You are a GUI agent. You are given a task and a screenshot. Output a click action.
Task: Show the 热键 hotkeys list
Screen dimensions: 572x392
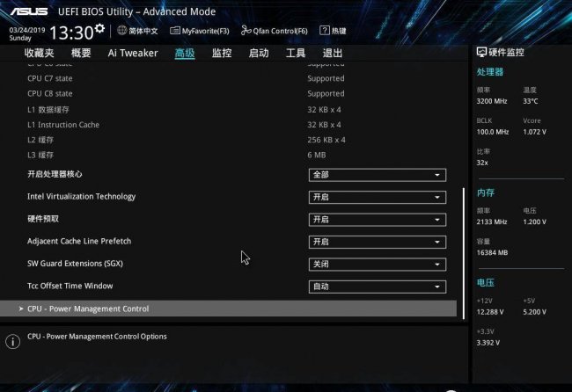(339, 31)
